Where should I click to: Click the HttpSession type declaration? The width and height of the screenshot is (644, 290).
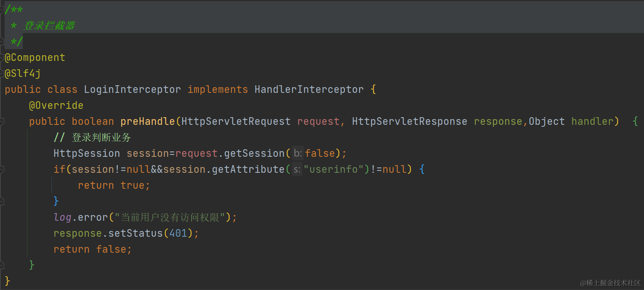pos(87,153)
